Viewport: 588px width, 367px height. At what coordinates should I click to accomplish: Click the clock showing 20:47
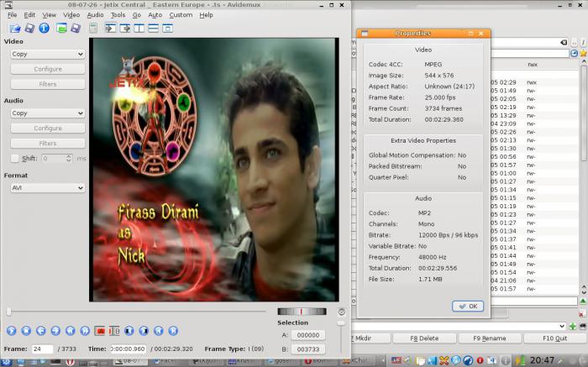[x=542, y=360]
